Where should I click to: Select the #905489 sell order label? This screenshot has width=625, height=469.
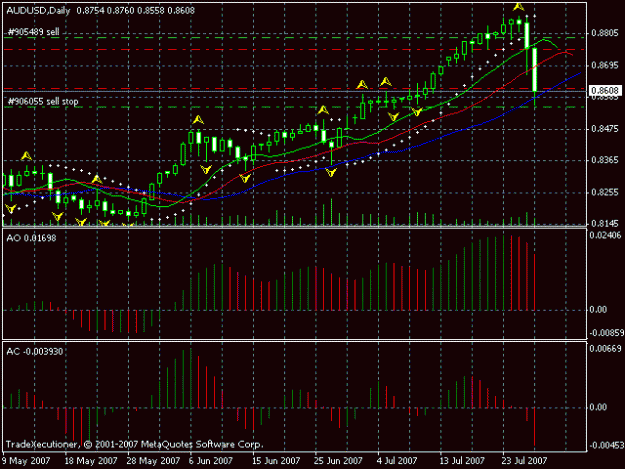[x=34, y=32]
